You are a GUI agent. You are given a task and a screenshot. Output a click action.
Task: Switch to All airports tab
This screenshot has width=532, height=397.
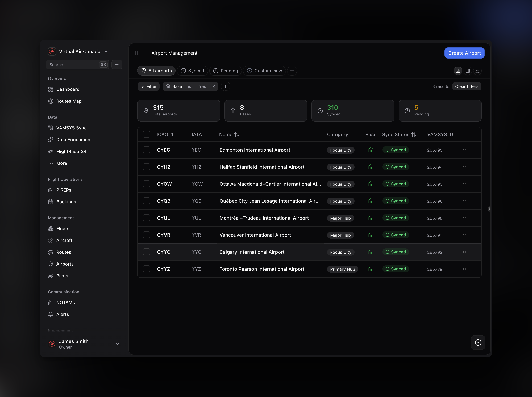coord(156,71)
